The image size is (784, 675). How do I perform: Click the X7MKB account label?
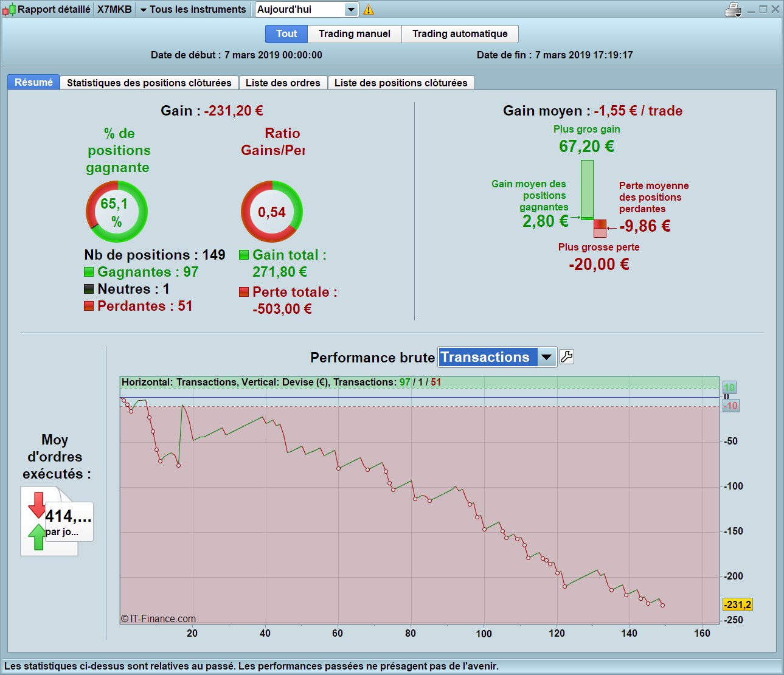point(114,10)
